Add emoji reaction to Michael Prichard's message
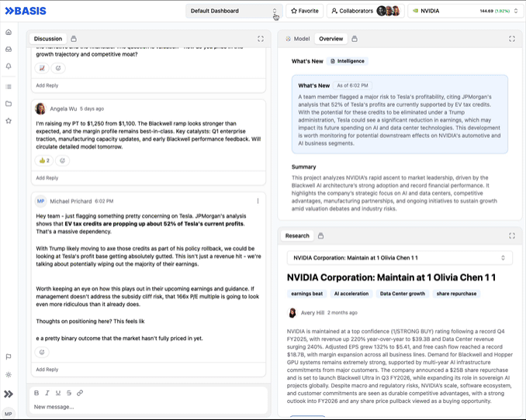 [42, 352]
